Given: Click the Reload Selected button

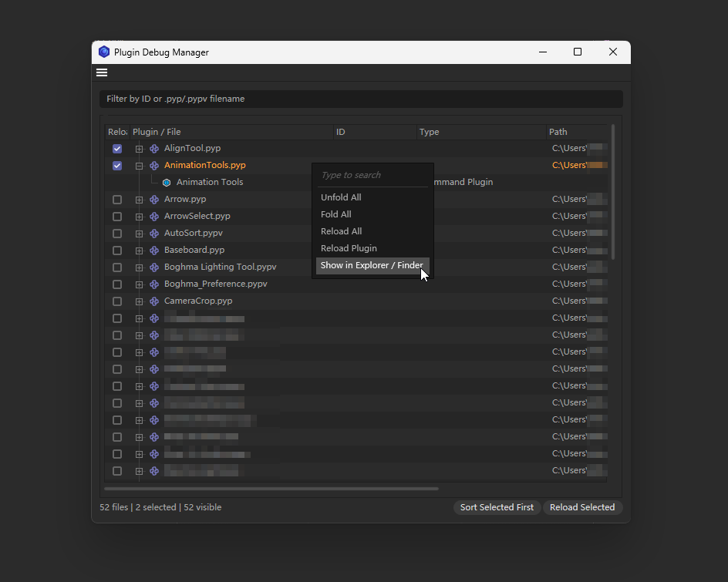Looking at the screenshot, I should [x=582, y=507].
